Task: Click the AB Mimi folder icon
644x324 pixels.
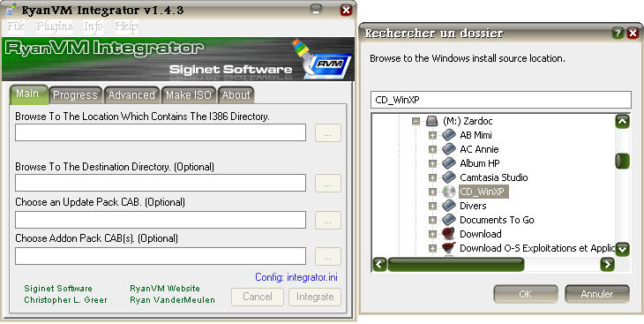Action: pos(449,135)
